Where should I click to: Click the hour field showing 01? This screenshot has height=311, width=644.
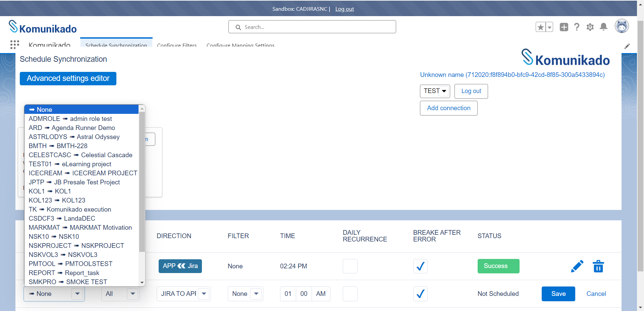tap(288, 294)
